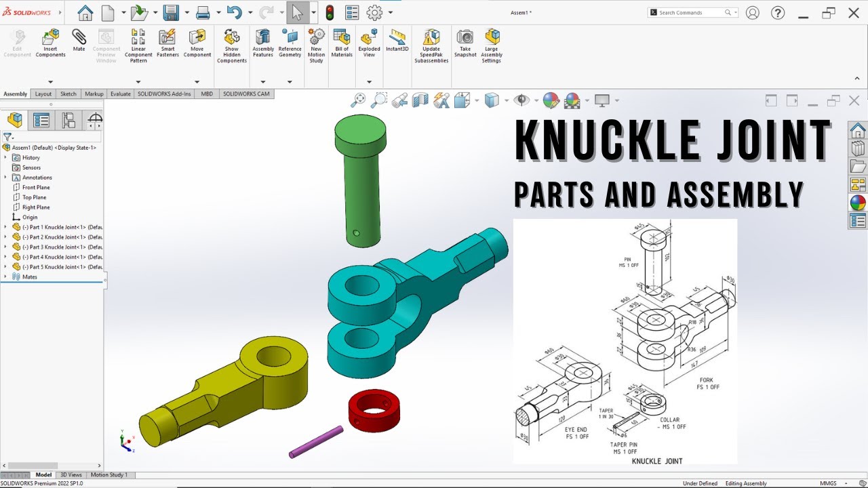
Task: Expand the Mates folder
Action: pyautogui.click(x=5, y=277)
